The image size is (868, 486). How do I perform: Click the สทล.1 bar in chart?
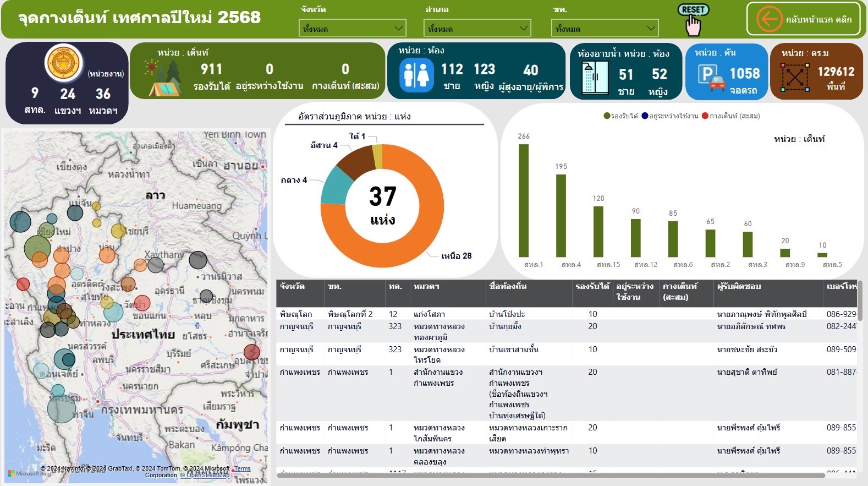tap(524, 201)
